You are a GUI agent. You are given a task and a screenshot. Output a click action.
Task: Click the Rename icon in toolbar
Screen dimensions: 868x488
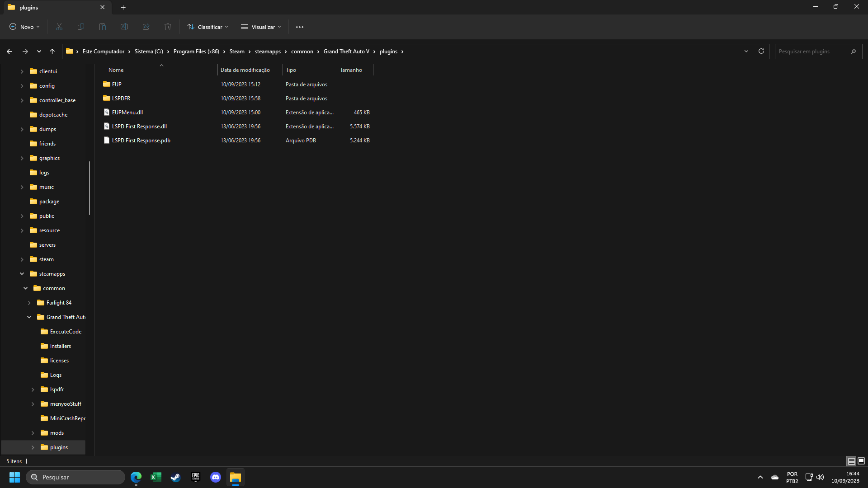124,27
